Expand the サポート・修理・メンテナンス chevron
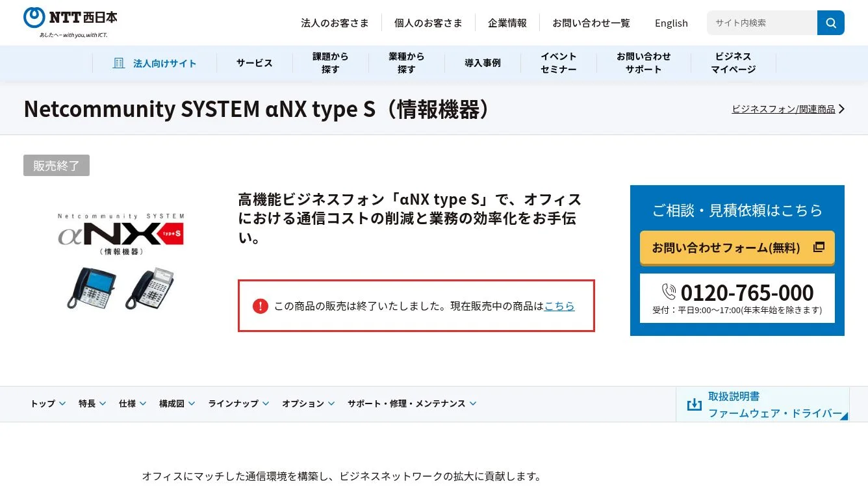 (x=473, y=403)
